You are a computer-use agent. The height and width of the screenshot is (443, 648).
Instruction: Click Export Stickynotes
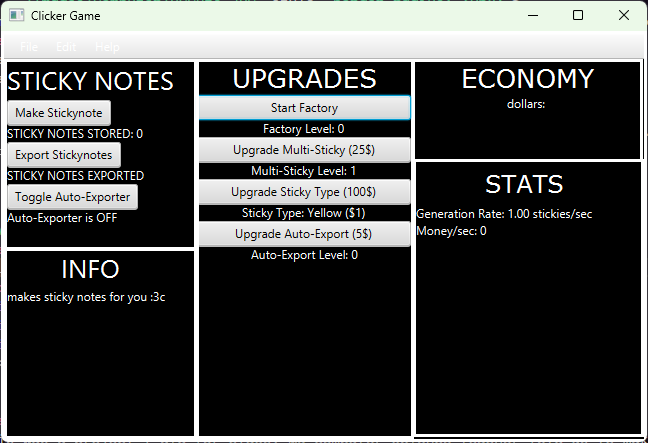coord(64,155)
